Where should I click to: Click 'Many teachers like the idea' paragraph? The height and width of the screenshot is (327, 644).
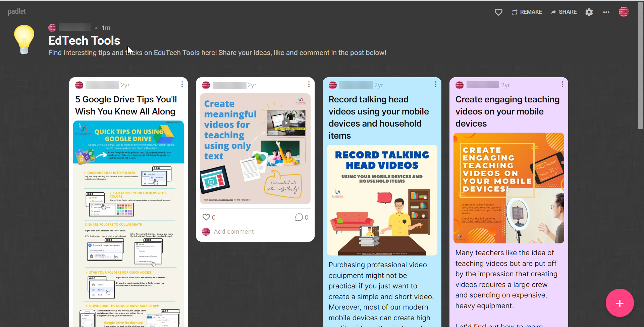click(506, 279)
